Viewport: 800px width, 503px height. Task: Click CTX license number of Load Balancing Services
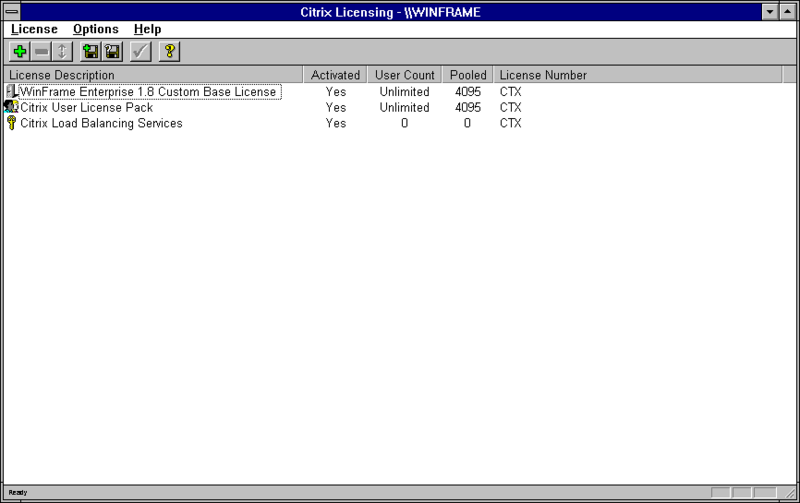(510, 123)
